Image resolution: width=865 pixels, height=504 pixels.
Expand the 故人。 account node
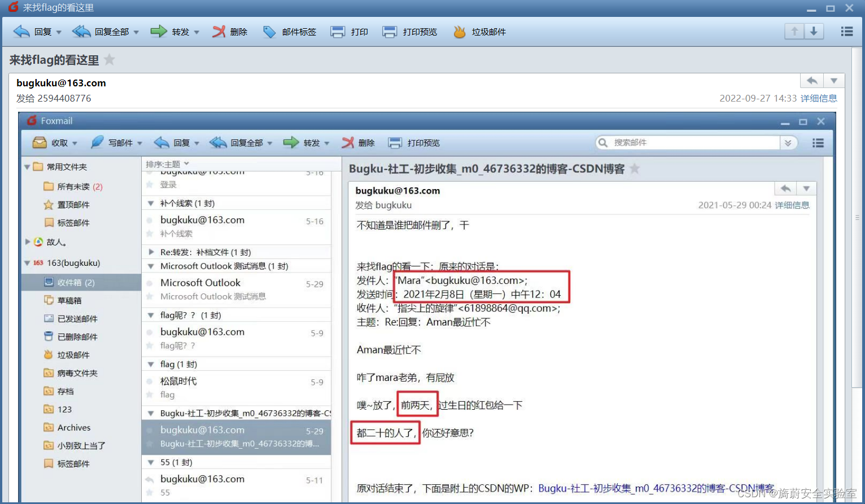tap(27, 242)
